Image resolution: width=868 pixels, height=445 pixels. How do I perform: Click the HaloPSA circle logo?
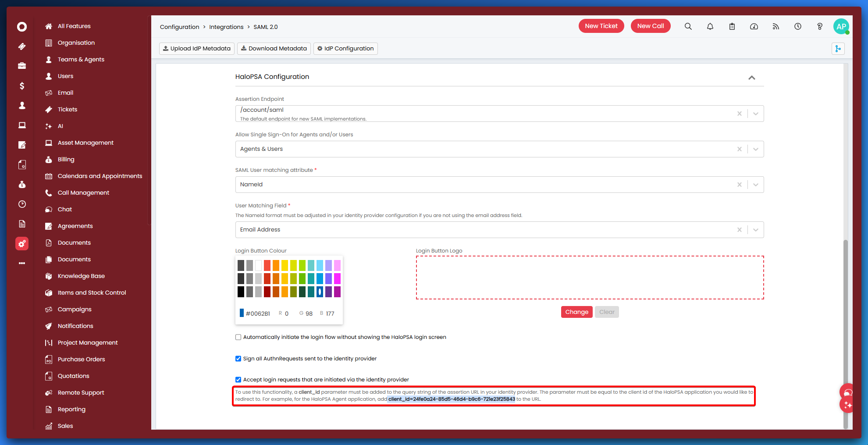click(x=22, y=27)
